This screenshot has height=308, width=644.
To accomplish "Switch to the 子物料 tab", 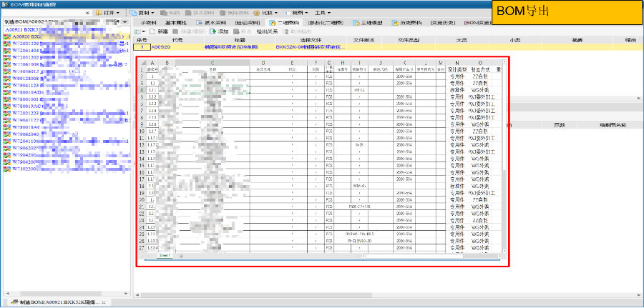I will click(148, 22).
